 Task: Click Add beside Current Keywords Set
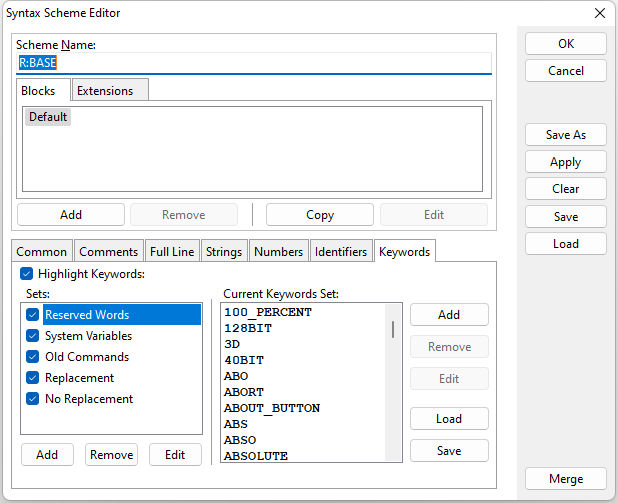tap(449, 315)
